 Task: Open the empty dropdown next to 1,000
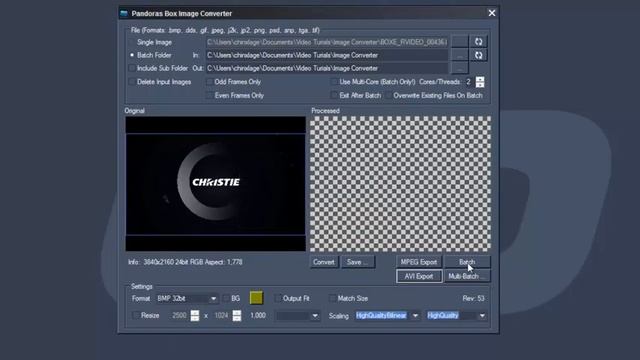pyautogui.click(x=297, y=316)
